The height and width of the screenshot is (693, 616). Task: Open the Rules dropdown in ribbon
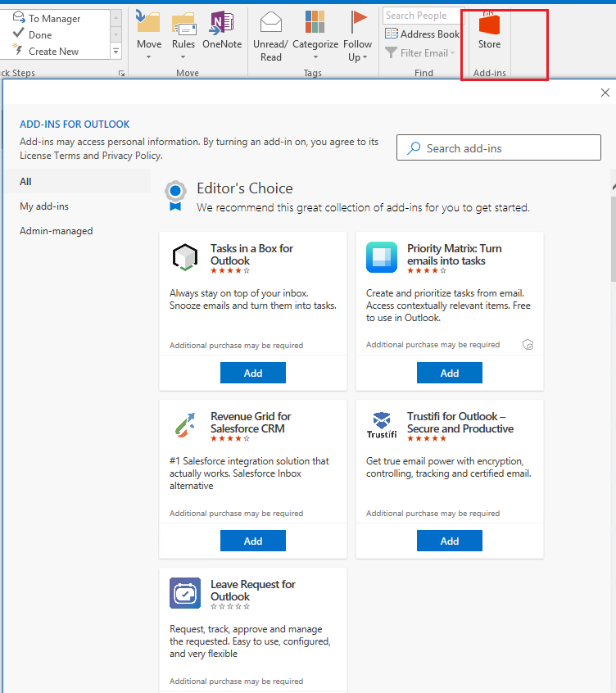(x=183, y=35)
